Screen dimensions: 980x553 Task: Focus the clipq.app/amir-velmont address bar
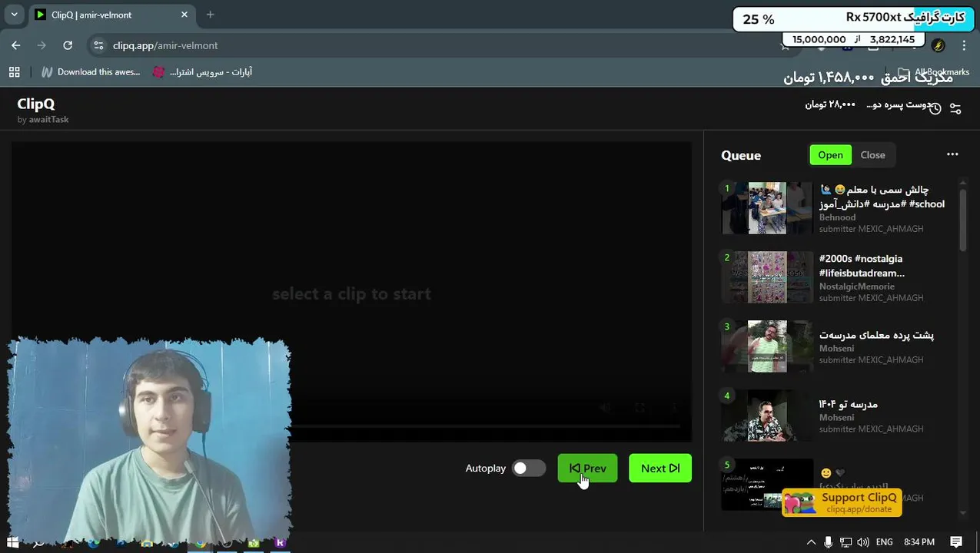tap(165, 45)
